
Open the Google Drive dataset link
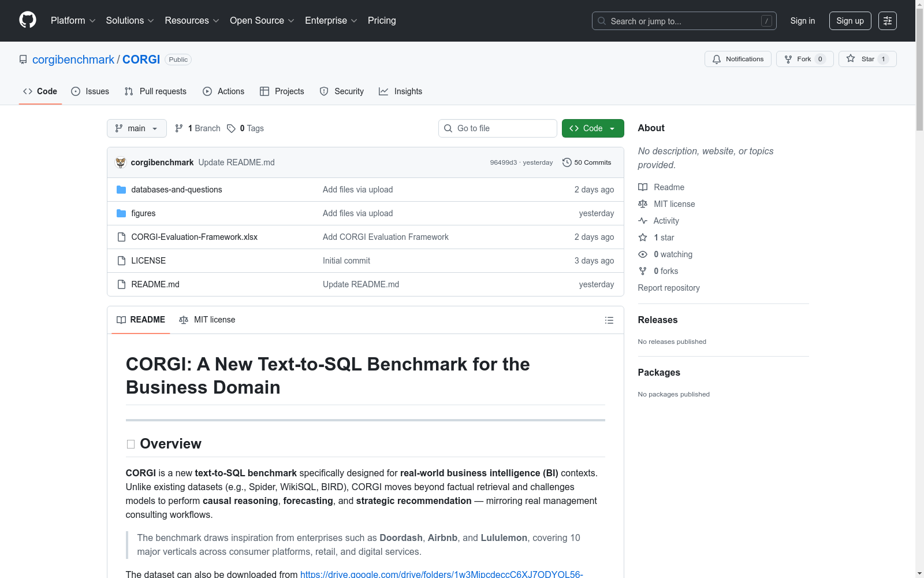pyautogui.click(x=442, y=574)
